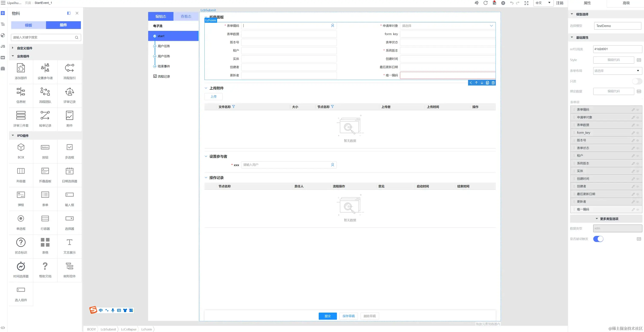The height and width of the screenshot is (332, 644).
Task: Click the refresh icon in top toolbar
Action: (x=486, y=3)
